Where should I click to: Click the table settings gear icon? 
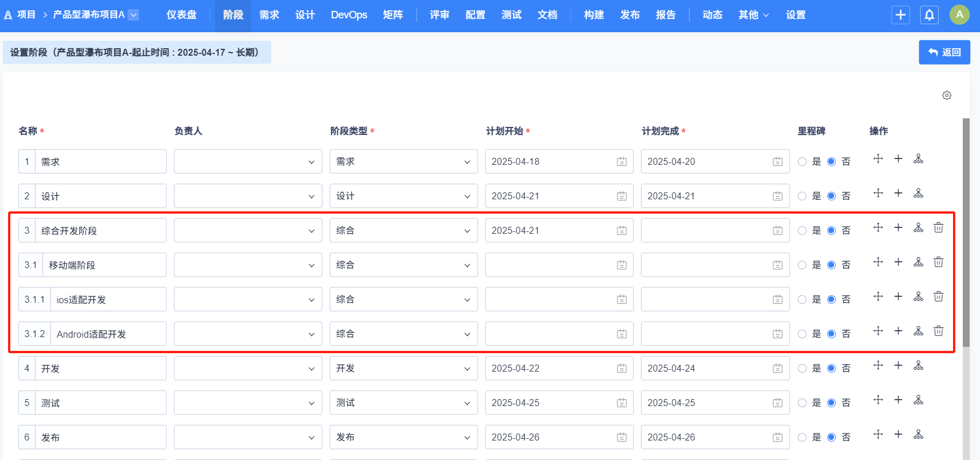pos(947,95)
